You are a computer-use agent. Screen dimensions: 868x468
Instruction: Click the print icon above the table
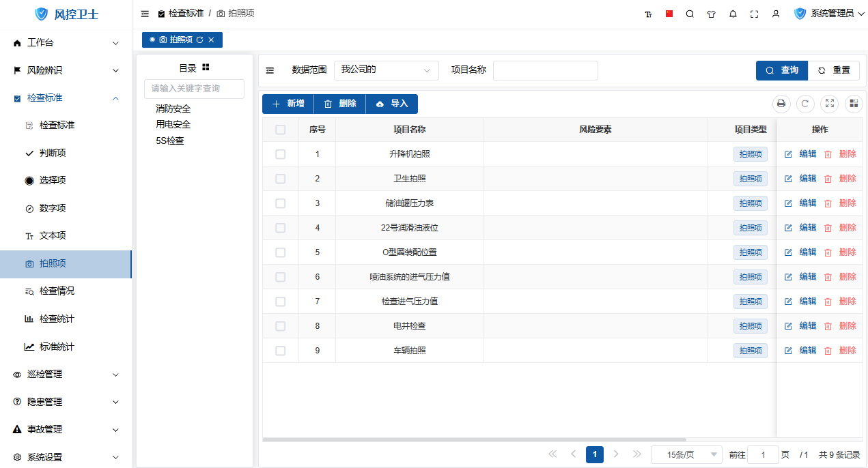tap(781, 104)
